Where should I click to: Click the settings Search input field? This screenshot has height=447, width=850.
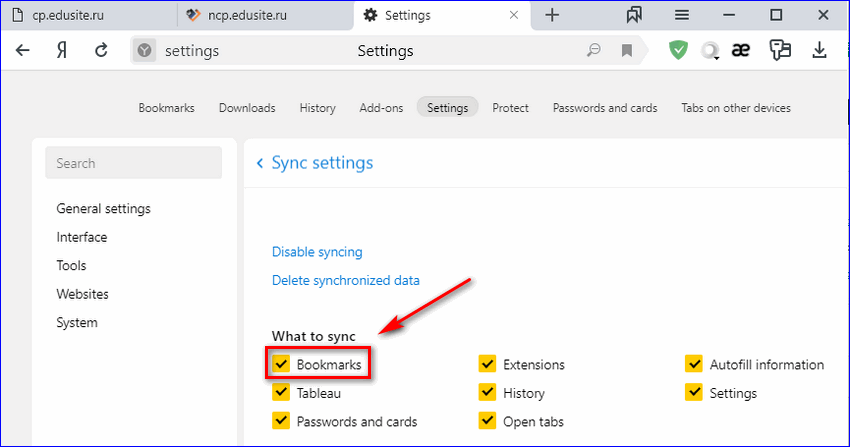134,163
